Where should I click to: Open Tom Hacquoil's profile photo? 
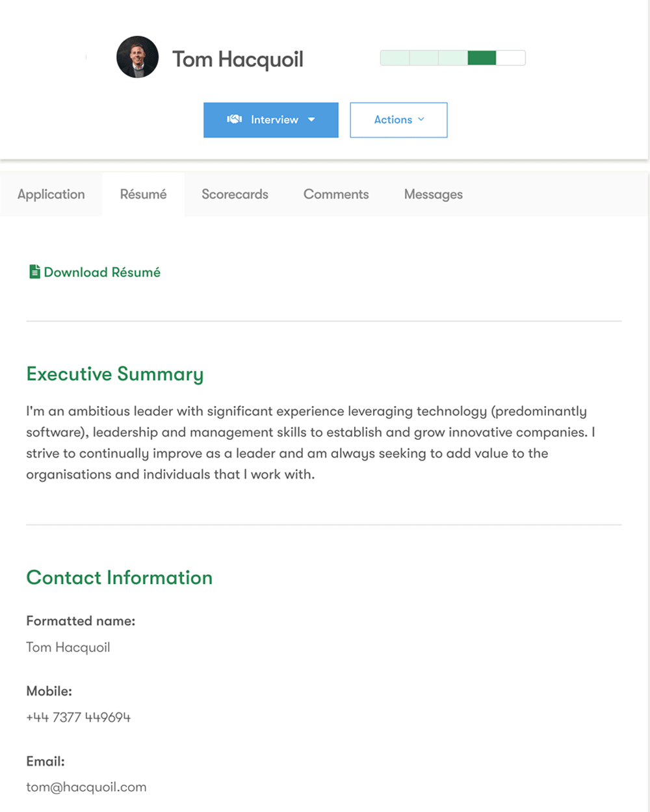pos(137,57)
